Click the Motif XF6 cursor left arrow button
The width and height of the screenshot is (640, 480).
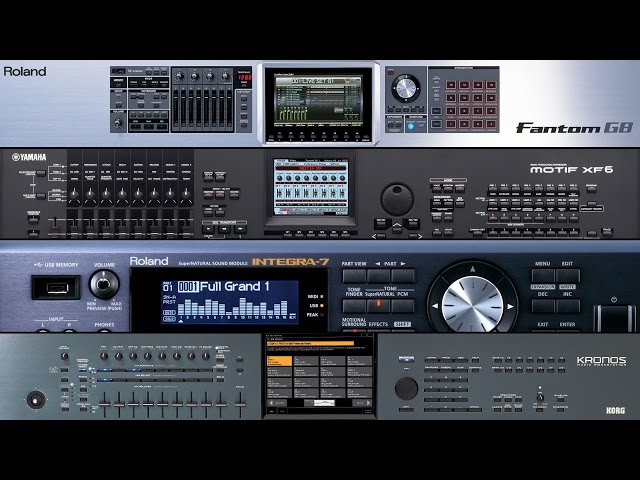pos(380,236)
